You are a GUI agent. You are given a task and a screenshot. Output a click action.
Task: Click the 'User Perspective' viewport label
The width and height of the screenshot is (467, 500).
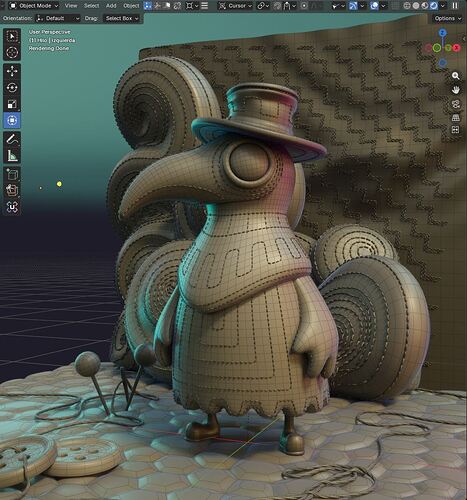49,32
